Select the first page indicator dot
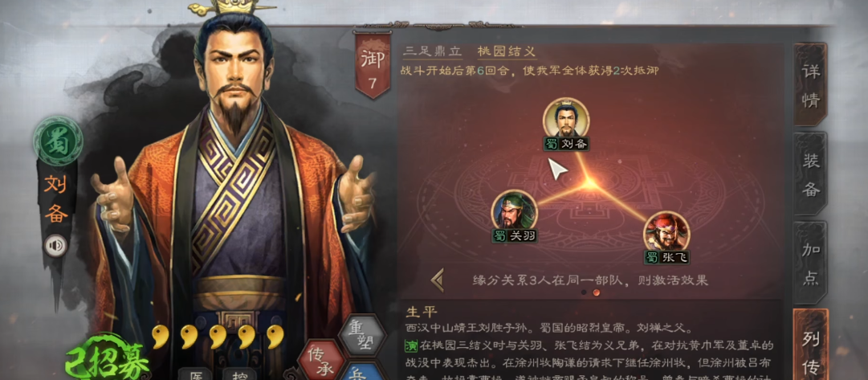Viewport: 868px width, 380px height. click(x=584, y=292)
